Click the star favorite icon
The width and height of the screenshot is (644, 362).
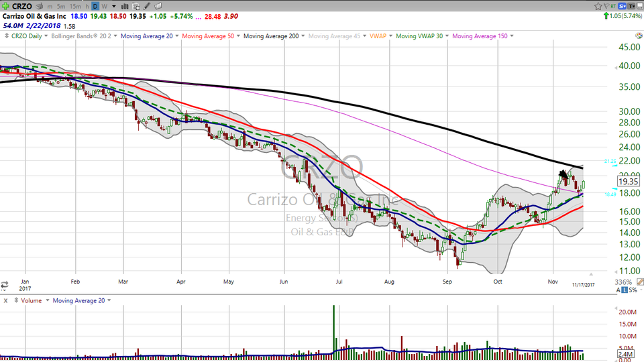pos(598,6)
